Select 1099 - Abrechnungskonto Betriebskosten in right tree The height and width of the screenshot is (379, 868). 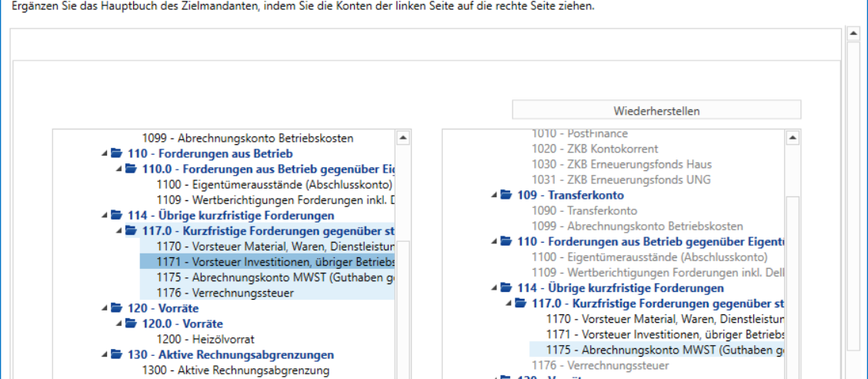[637, 226]
